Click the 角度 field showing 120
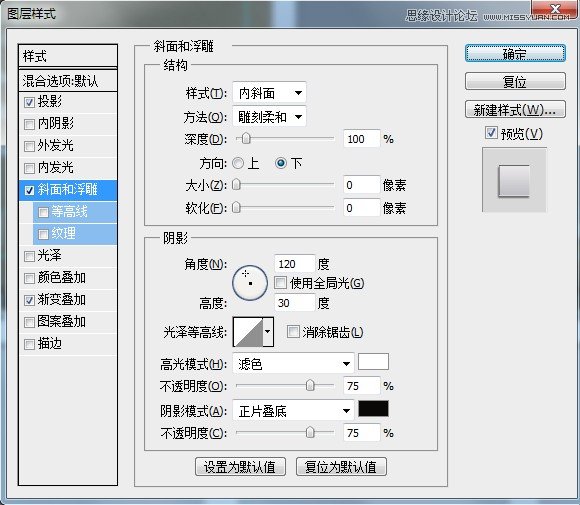The height and width of the screenshot is (505, 580). [294, 264]
